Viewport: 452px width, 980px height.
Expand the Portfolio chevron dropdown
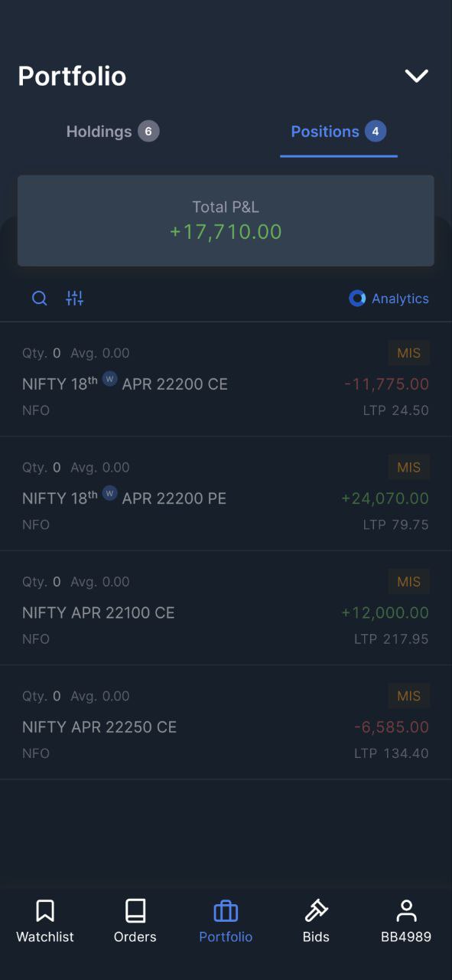click(x=417, y=76)
